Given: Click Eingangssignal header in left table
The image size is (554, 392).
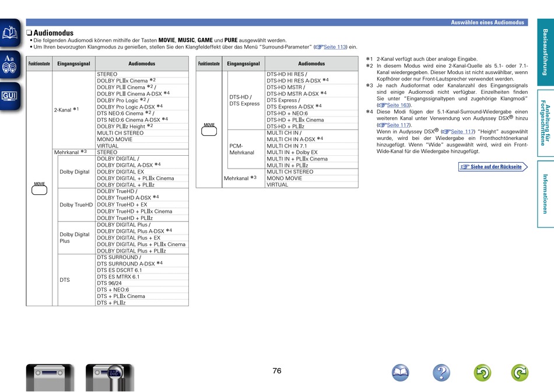Looking at the screenshot, I should (x=74, y=64).
